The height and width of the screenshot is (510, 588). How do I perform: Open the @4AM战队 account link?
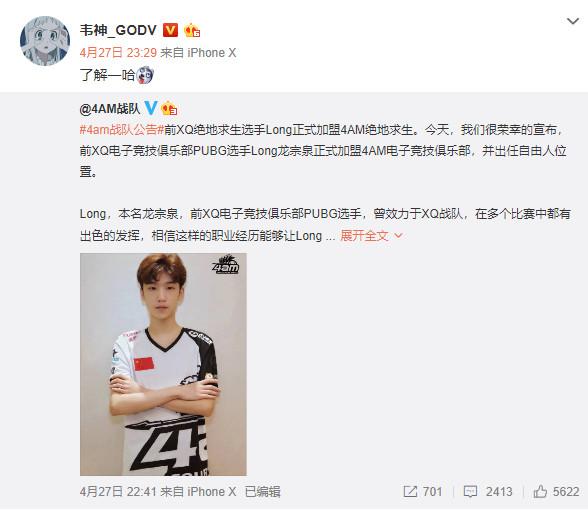pyautogui.click(x=110, y=109)
